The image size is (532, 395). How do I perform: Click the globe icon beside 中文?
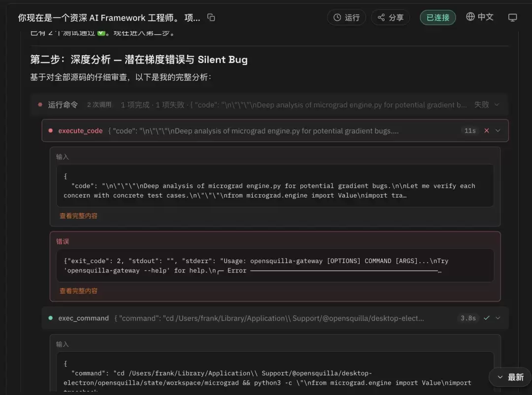point(470,16)
